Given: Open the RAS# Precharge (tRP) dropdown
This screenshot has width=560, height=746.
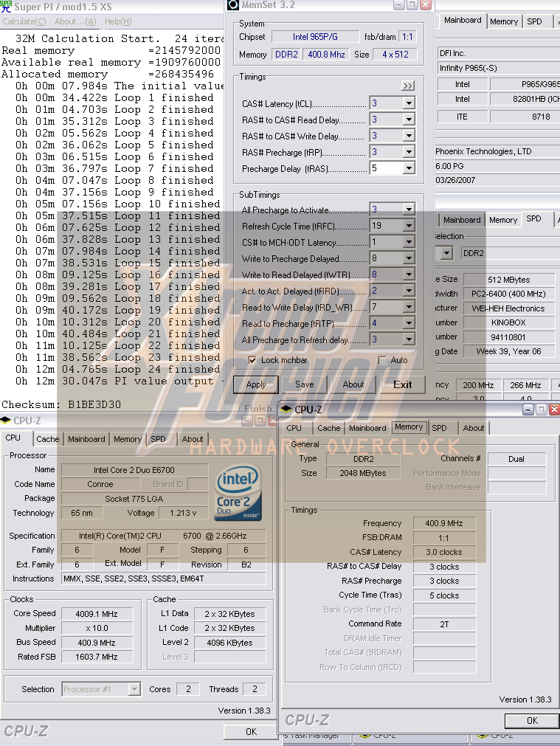Looking at the screenshot, I should [x=409, y=152].
